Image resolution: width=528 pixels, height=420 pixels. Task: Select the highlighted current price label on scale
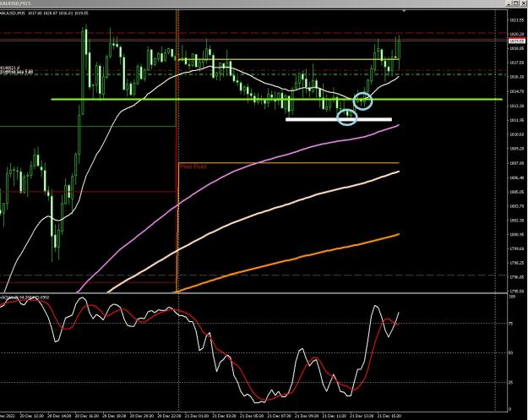(x=517, y=41)
